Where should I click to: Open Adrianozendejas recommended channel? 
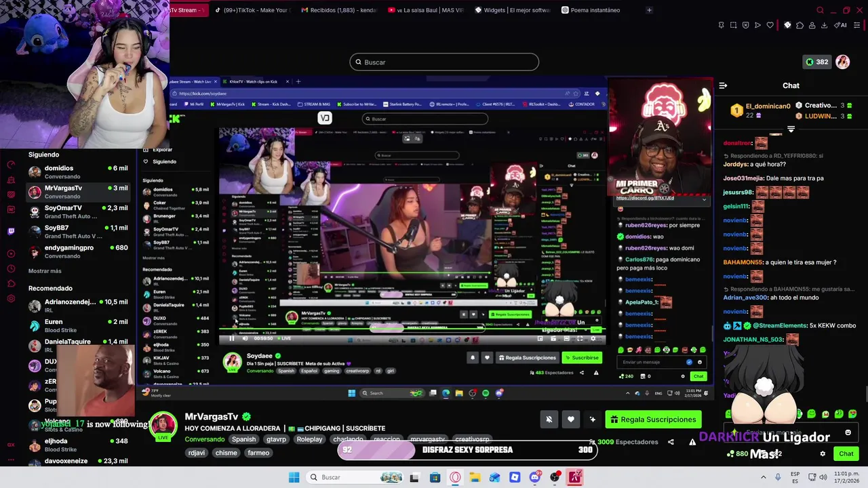click(x=77, y=306)
